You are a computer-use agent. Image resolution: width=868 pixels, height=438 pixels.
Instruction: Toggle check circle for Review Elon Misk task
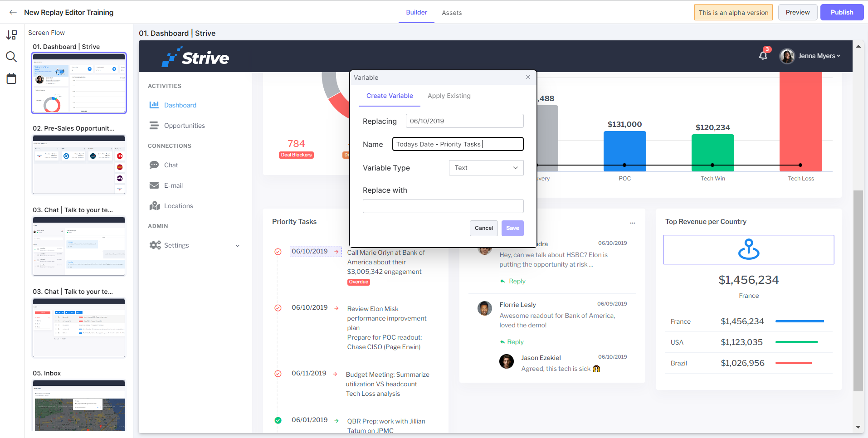click(x=278, y=308)
